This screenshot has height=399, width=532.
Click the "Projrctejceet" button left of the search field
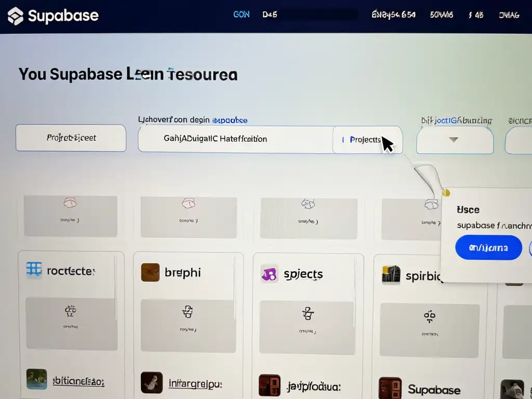[x=71, y=138]
